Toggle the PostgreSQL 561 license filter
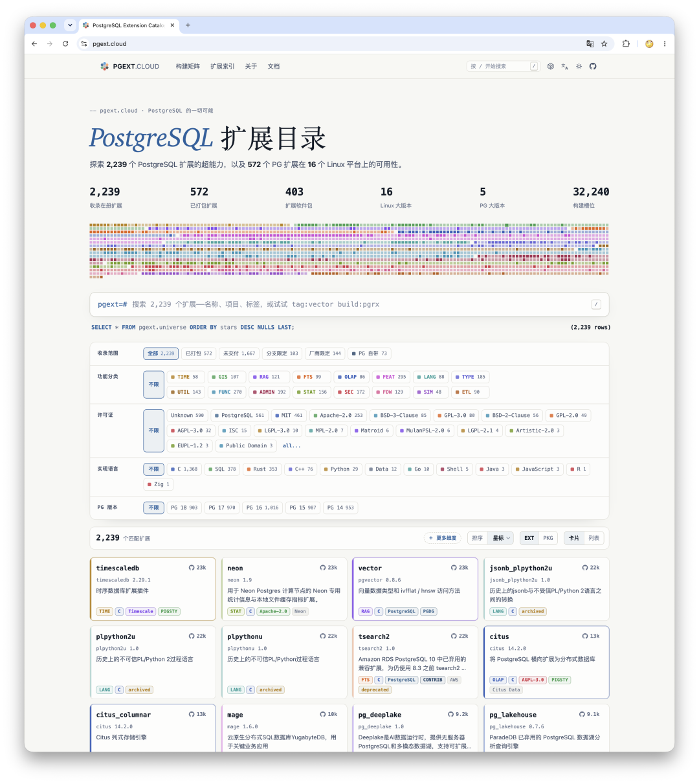Screen dimensions: 699x784 [x=239, y=416]
